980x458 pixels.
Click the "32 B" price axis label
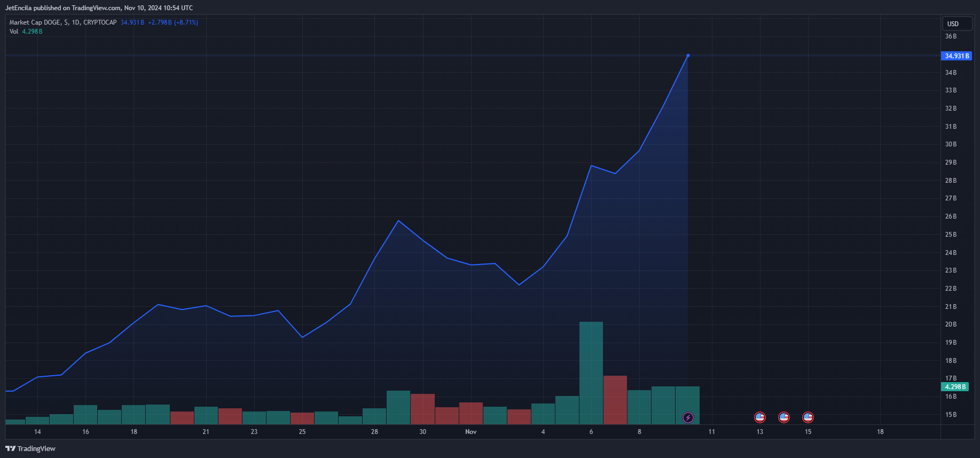click(x=951, y=108)
